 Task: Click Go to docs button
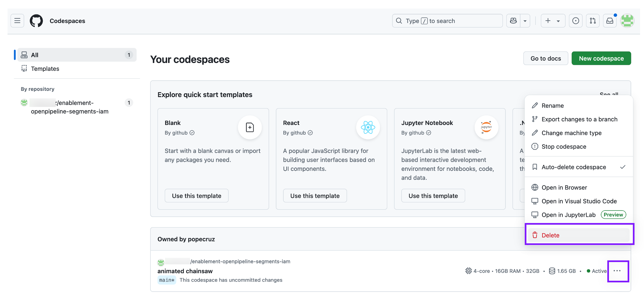coord(546,58)
